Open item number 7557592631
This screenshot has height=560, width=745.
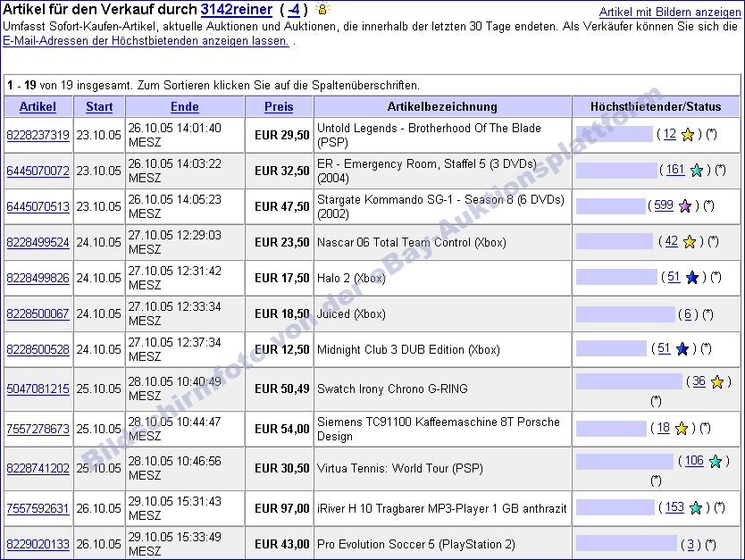tap(38, 508)
